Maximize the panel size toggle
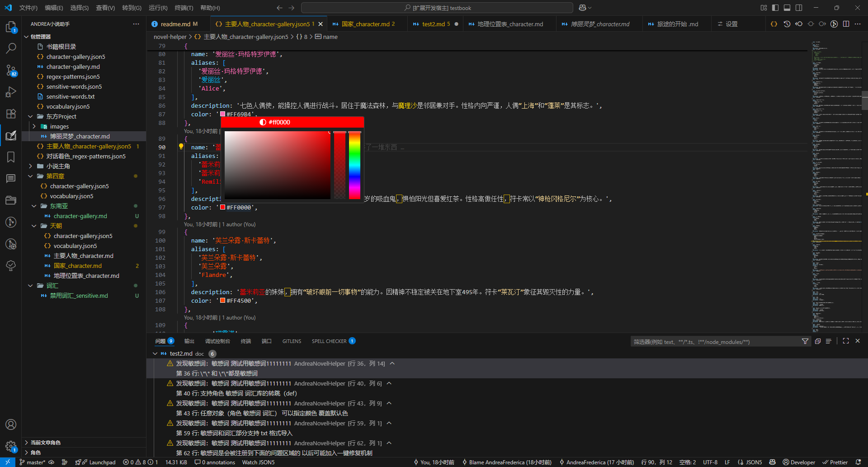The width and height of the screenshot is (868, 467). pyautogui.click(x=846, y=341)
